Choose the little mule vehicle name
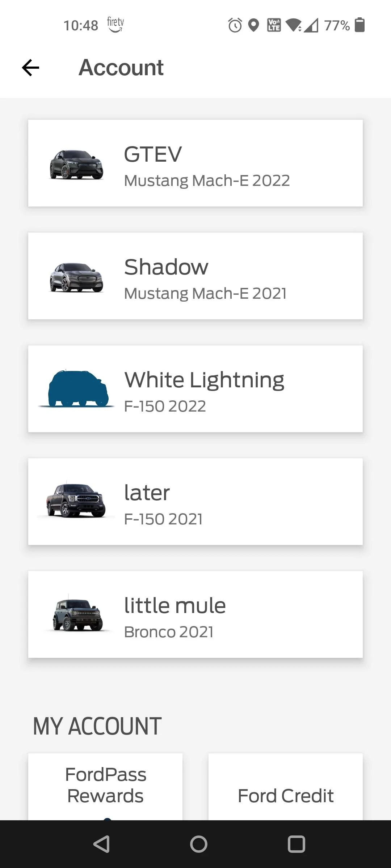This screenshot has width=391, height=868. 175,606
